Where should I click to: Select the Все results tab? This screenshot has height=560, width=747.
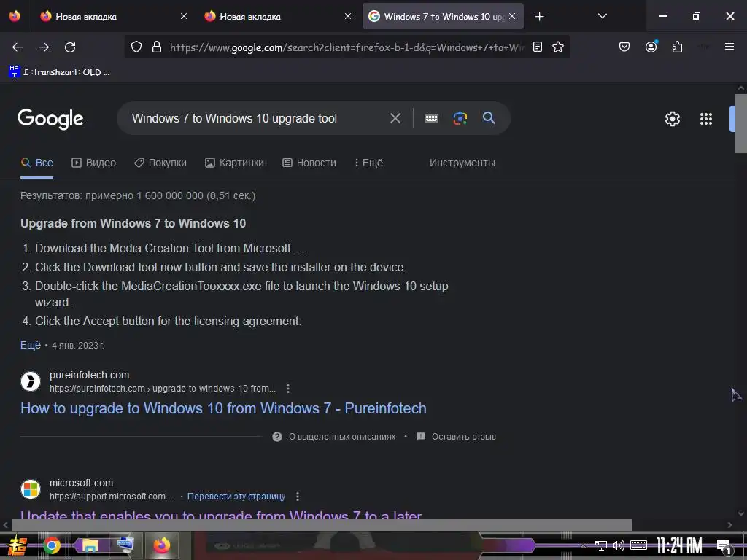(37, 163)
